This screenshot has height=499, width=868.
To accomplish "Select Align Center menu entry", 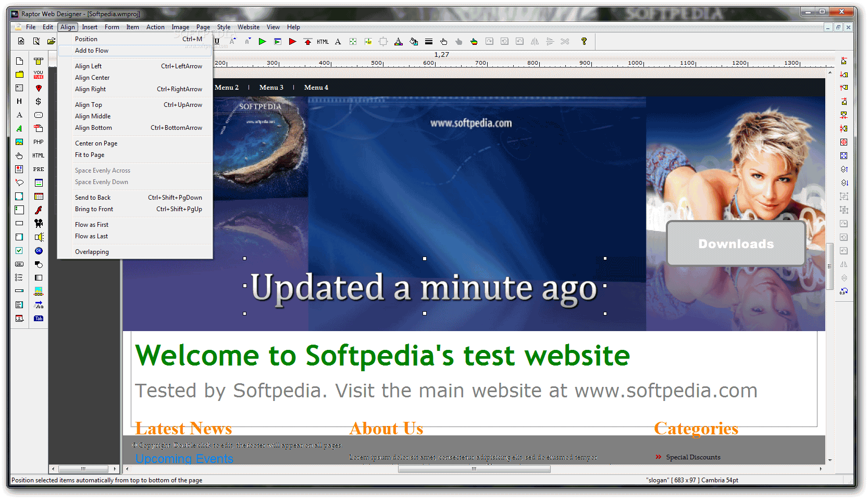I will [135, 78].
